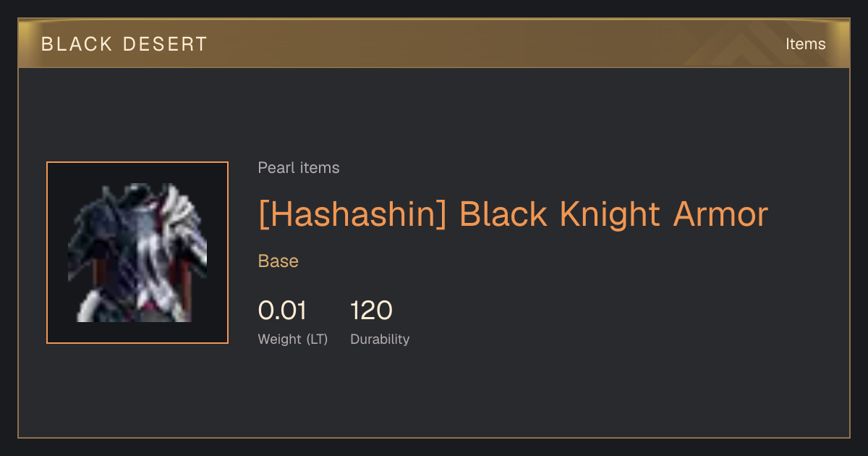The height and width of the screenshot is (456, 868).
Task: Click the dark left pauldron of armor image
Action: 94,217
